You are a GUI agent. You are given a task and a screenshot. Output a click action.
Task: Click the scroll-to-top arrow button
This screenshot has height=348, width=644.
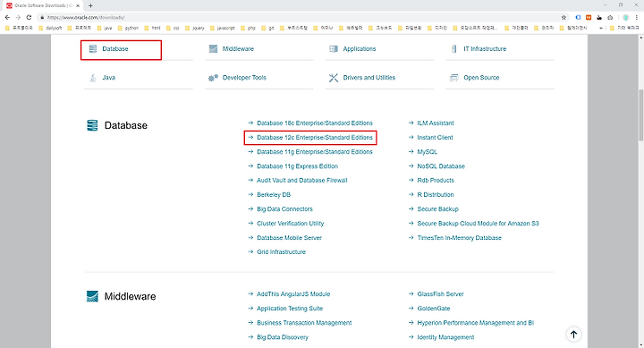click(x=573, y=334)
